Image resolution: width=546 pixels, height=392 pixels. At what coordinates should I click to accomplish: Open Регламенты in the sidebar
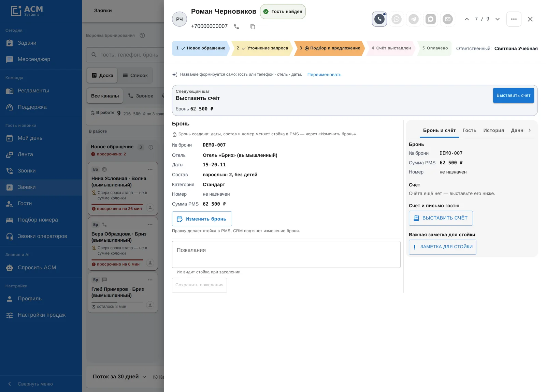[x=41, y=91]
